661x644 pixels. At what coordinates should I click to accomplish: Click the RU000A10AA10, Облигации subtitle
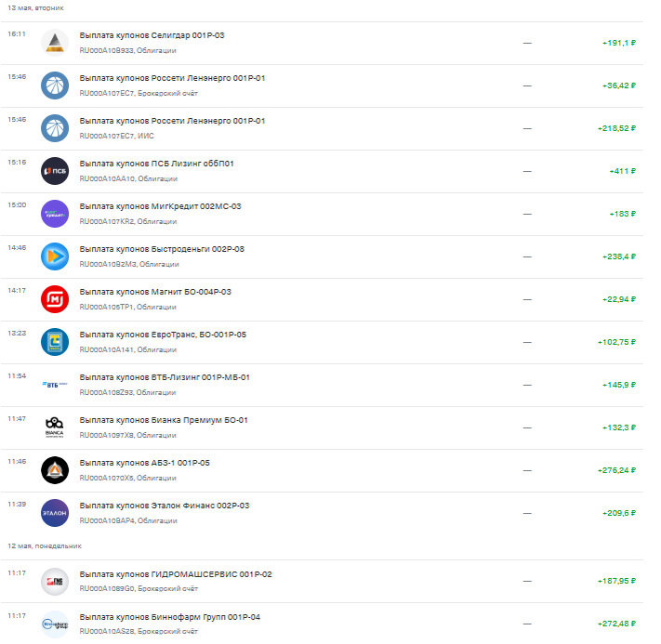(x=128, y=179)
